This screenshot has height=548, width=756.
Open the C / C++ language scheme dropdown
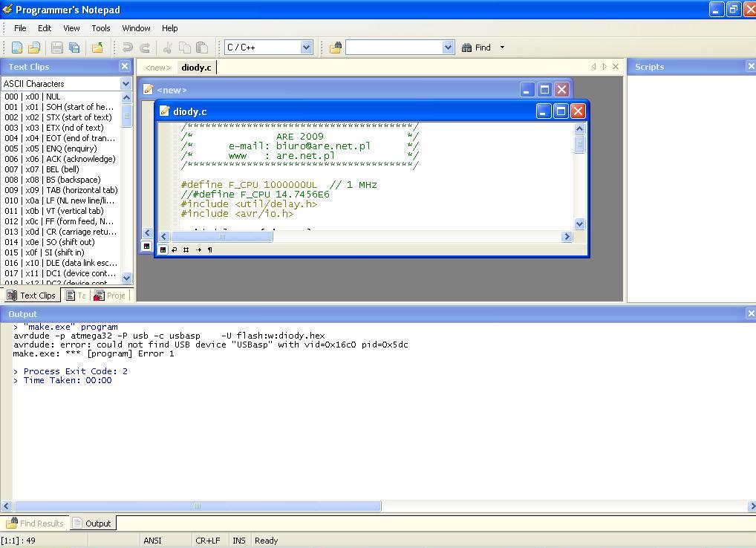(306, 48)
